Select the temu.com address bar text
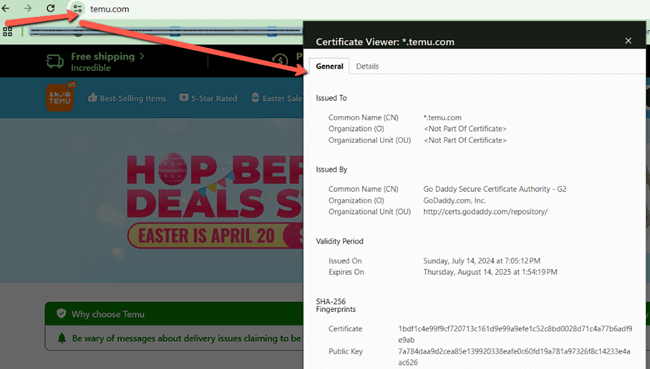 (109, 9)
